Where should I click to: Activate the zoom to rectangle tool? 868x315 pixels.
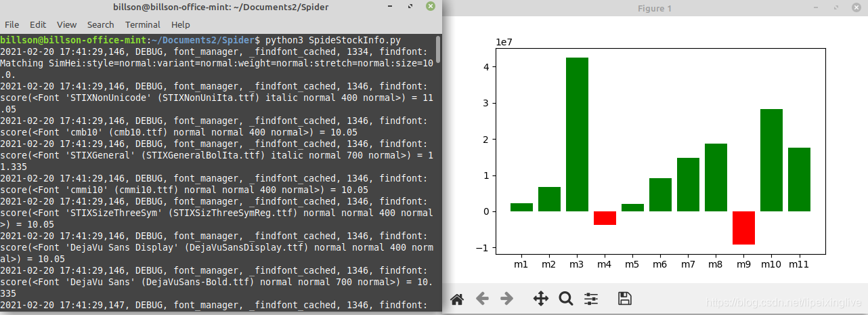566,299
